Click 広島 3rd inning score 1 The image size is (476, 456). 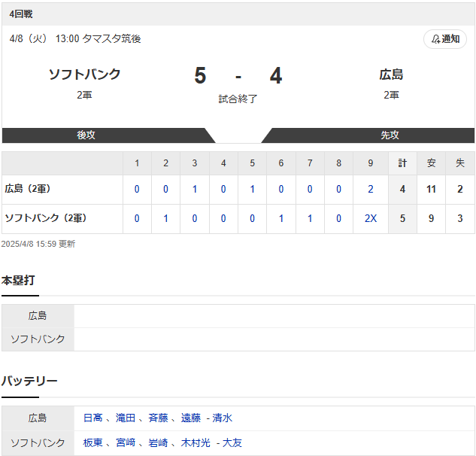(x=195, y=190)
